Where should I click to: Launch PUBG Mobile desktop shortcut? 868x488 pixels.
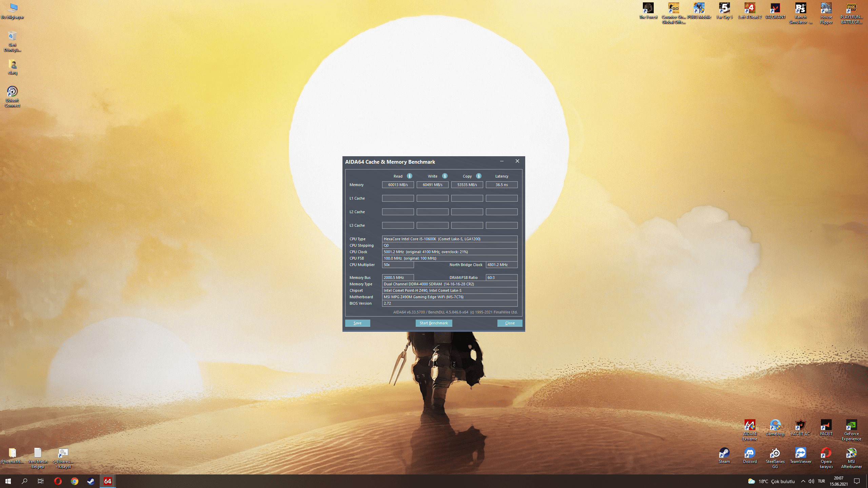point(699,11)
